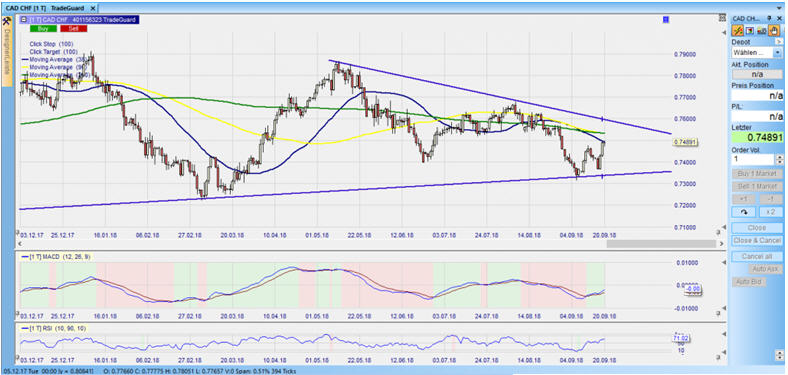Click the P/L value field
Image resolution: width=788 pixels, height=375 pixels.
pos(757,116)
